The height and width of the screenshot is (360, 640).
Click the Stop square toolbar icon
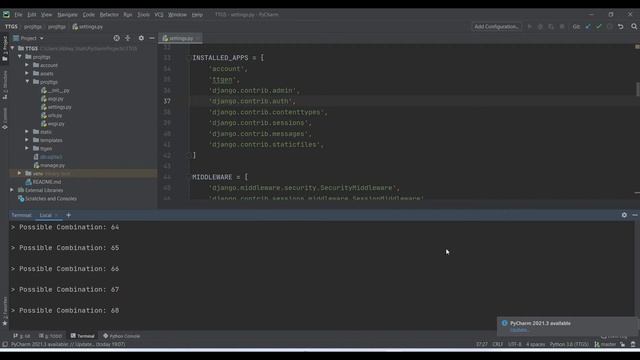click(x=562, y=27)
